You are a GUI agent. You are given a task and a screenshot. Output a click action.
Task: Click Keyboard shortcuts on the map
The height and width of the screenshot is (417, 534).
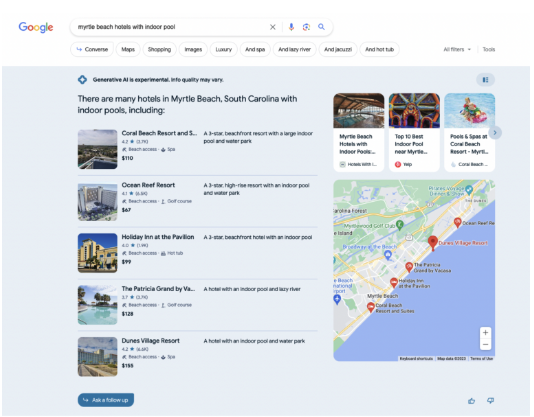pos(416,358)
